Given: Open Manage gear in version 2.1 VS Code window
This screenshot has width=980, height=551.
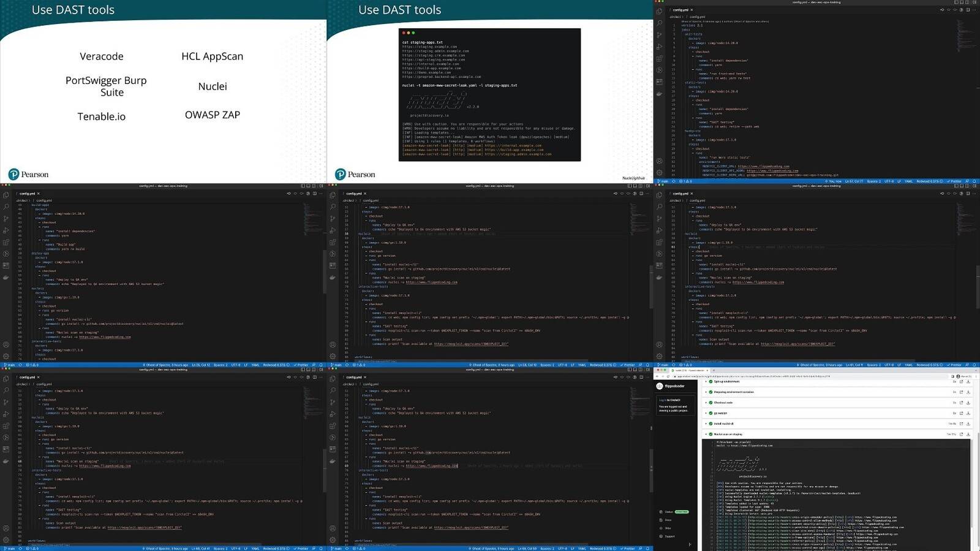Looking at the screenshot, I should tap(660, 172).
